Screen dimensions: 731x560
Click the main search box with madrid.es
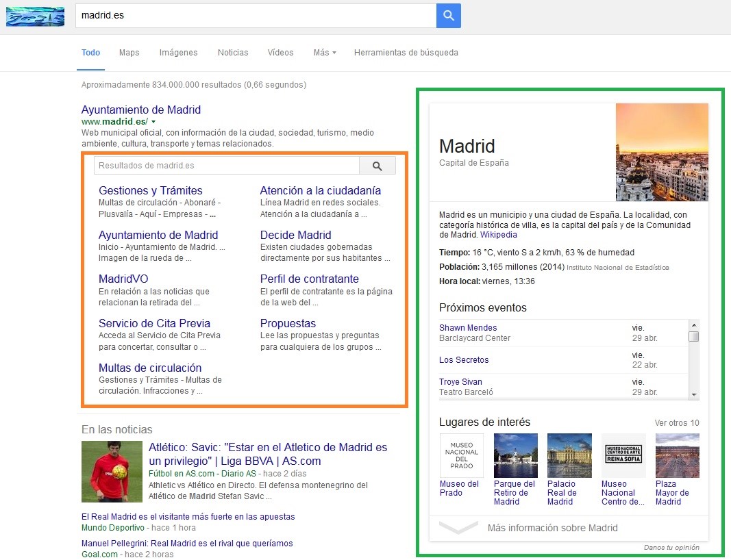(256, 15)
